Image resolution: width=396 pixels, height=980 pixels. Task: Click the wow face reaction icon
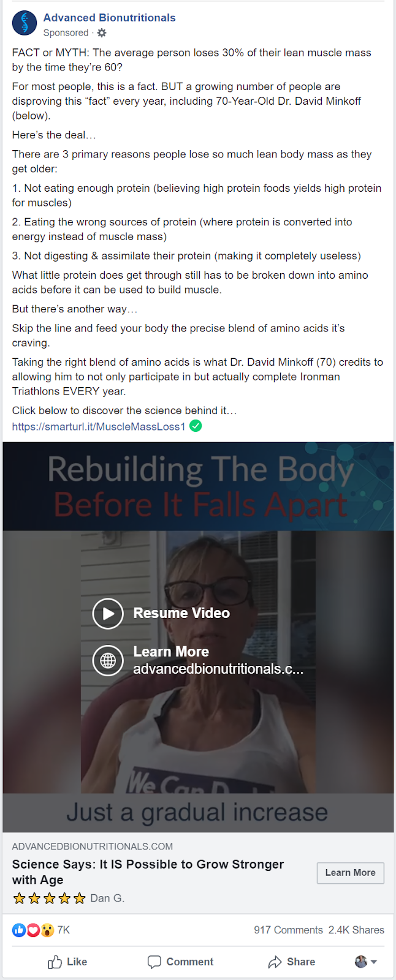click(47, 930)
